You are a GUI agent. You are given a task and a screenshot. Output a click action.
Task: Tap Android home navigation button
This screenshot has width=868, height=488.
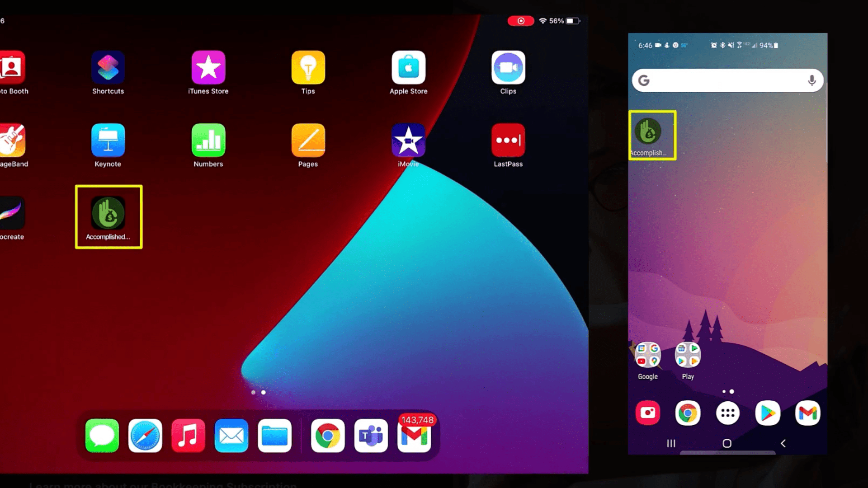(x=727, y=443)
